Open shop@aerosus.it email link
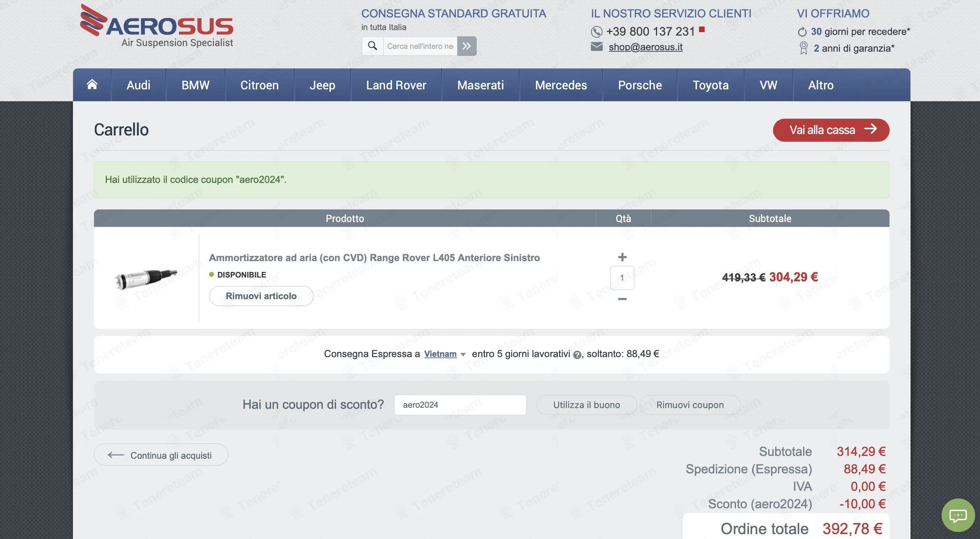The image size is (980, 539). [645, 47]
